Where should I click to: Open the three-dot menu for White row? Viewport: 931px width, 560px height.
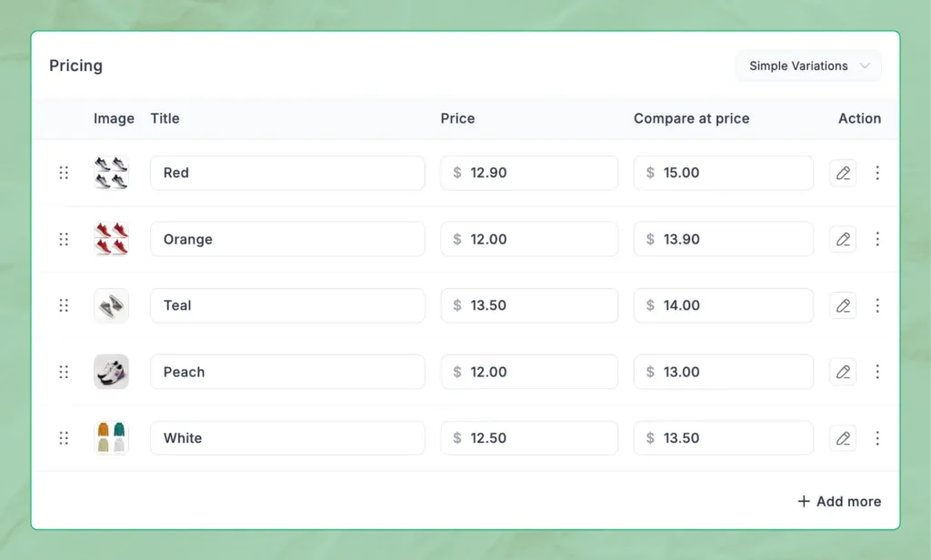point(877,438)
